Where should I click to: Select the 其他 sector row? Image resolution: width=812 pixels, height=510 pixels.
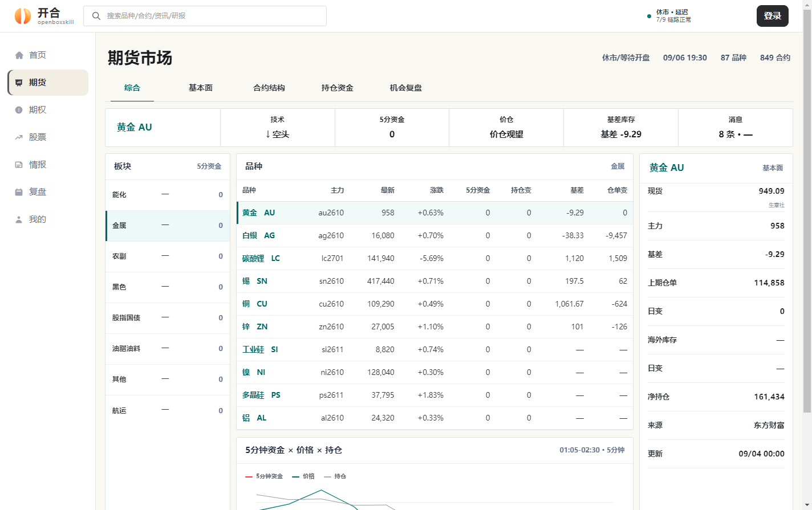pos(168,380)
